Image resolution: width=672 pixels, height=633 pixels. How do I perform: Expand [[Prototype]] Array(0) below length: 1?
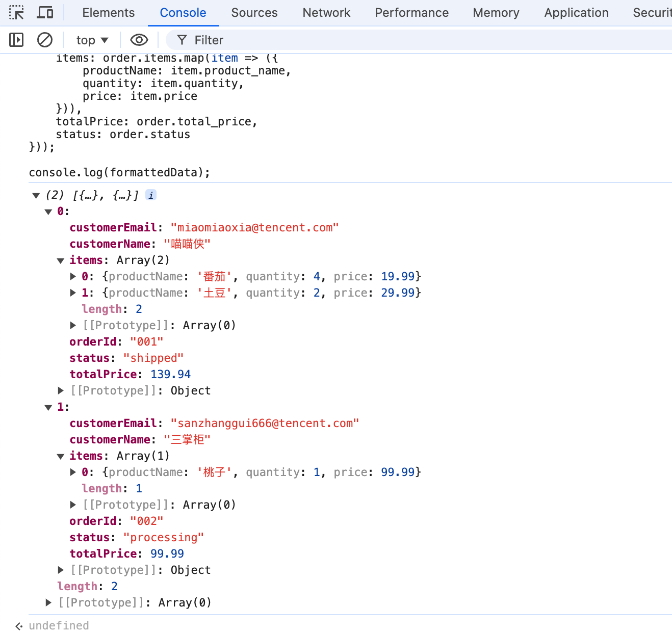(x=73, y=505)
